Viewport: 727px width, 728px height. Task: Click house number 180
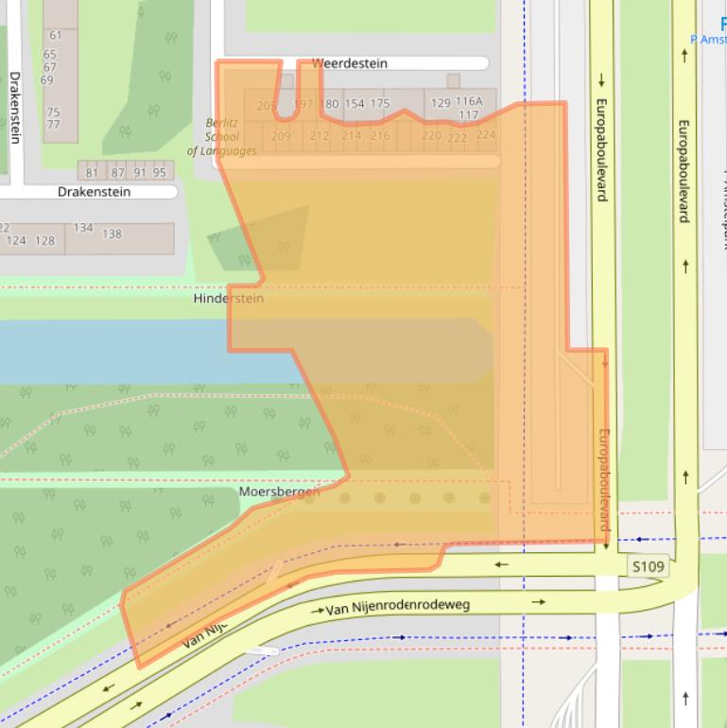pyautogui.click(x=329, y=104)
